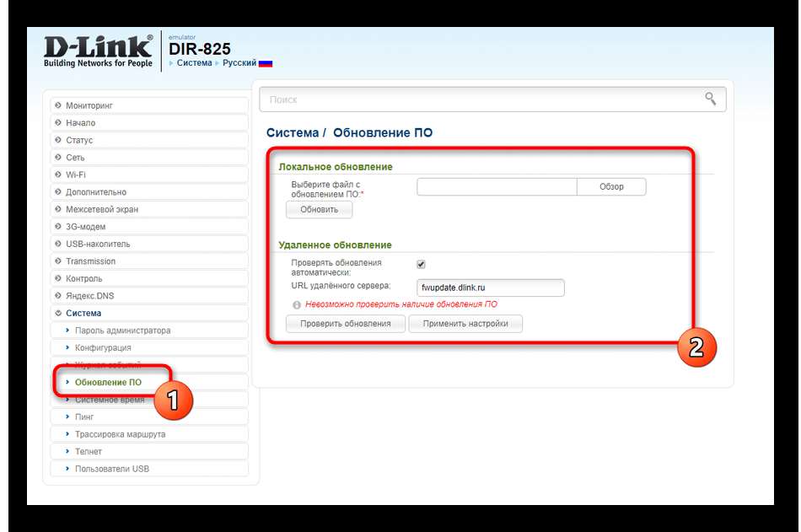Click the D-Link logo
The image size is (801, 532).
click(98, 51)
